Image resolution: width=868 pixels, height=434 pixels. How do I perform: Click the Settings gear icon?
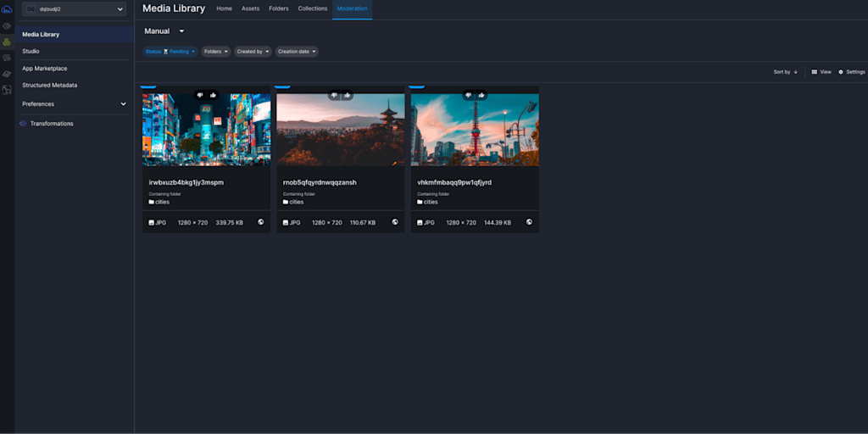841,72
